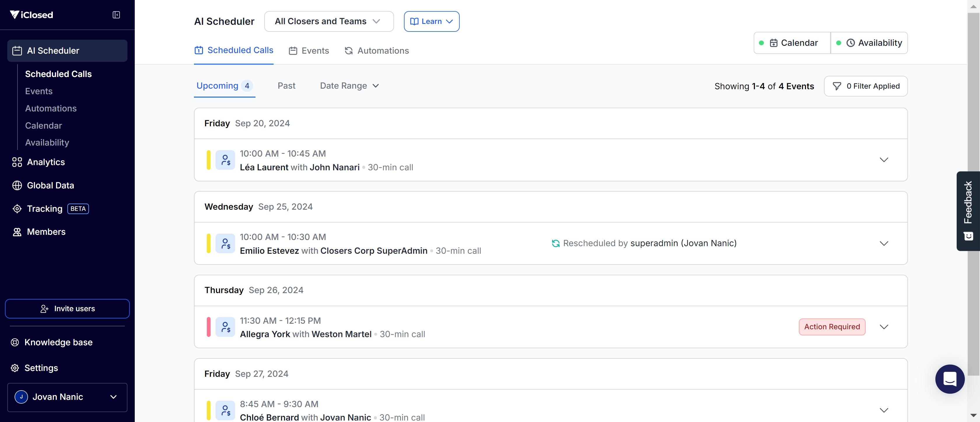This screenshot has height=422, width=980.
Task: Click the Global Data globe icon
Action: [x=17, y=185]
